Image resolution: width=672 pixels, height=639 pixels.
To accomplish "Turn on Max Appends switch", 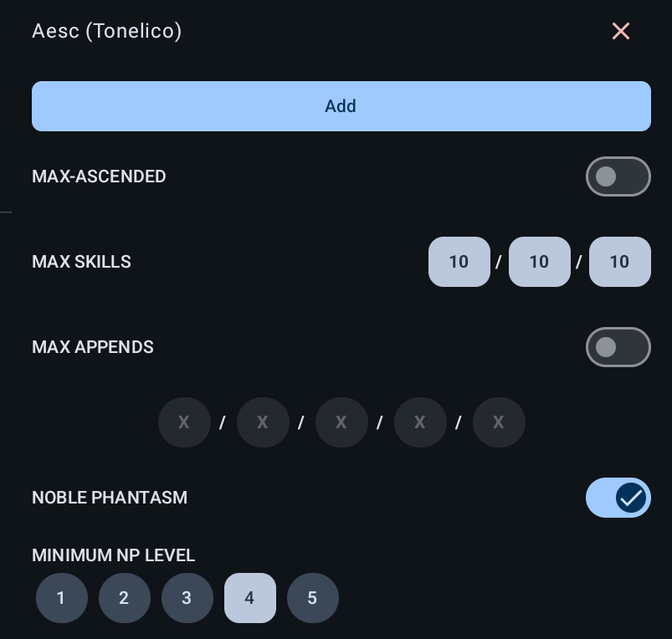I will click(618, 347).
